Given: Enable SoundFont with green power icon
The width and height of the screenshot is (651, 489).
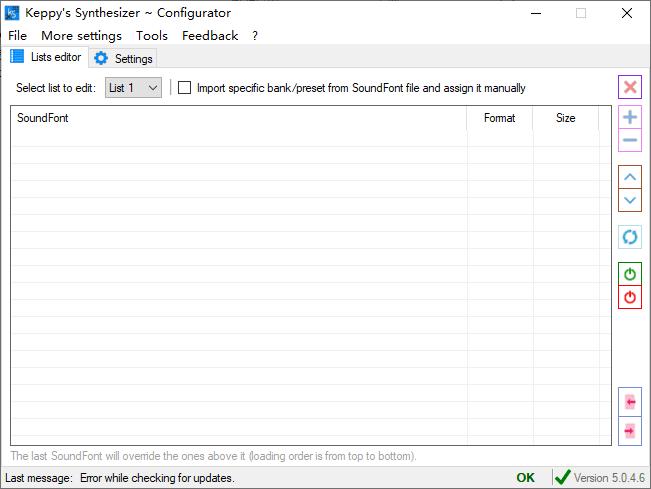Looking at the screenshot, I should (630, 274).
